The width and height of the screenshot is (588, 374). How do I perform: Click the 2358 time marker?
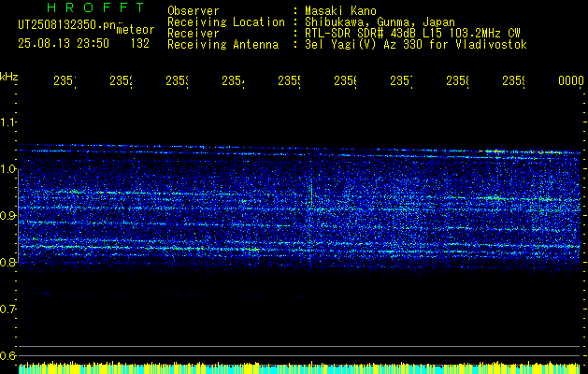pos(457,81)
